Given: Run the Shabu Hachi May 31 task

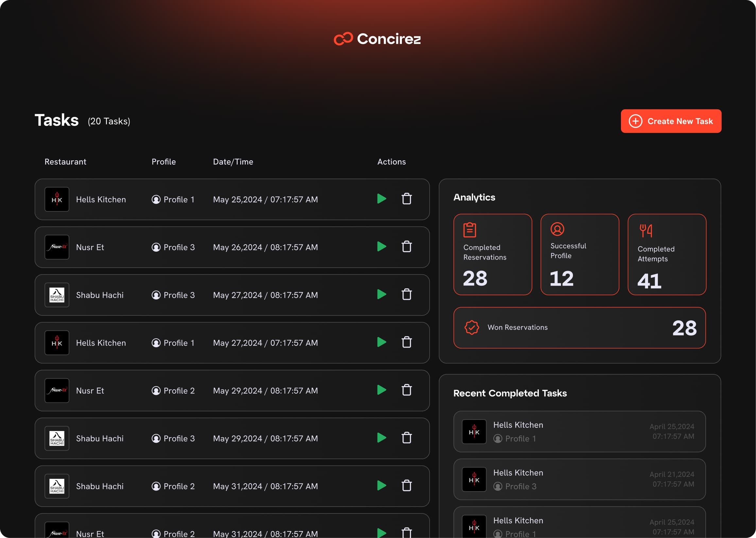Looking at the screenshot, I should tap(382, 486).
